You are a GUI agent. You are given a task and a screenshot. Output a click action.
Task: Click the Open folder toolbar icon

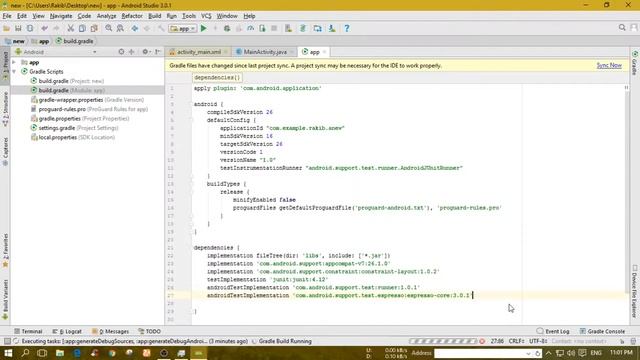(x=6, y=29)
